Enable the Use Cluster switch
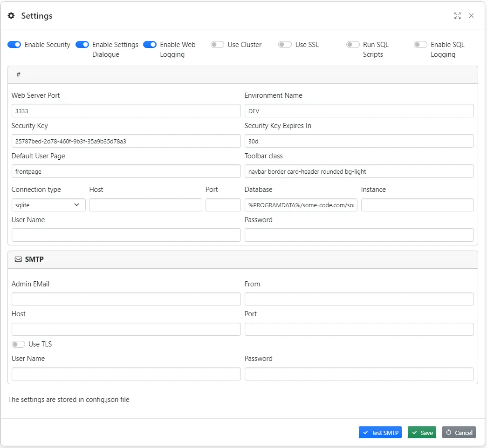The image size is (487, 448). (x=217, y=45)
